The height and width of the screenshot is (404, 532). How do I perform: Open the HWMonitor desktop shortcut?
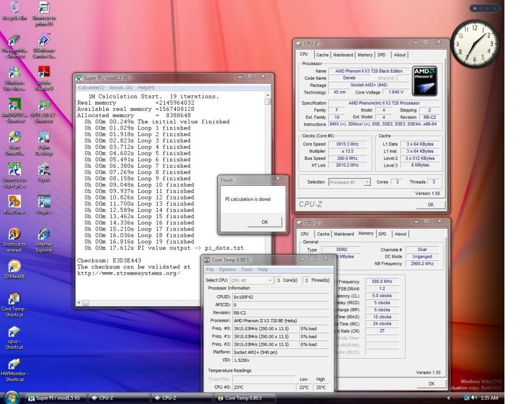coord(15,364)
